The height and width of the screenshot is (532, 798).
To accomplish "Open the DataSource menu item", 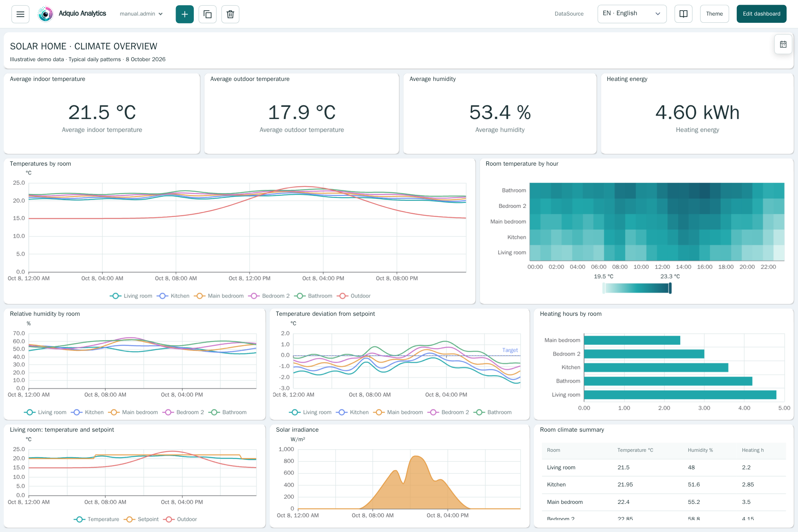I will click(569, 14).
